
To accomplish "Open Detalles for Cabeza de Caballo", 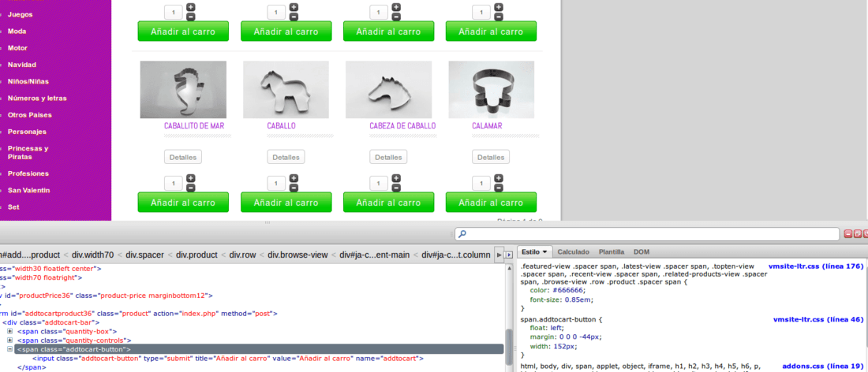I will [x=388, y=157].
